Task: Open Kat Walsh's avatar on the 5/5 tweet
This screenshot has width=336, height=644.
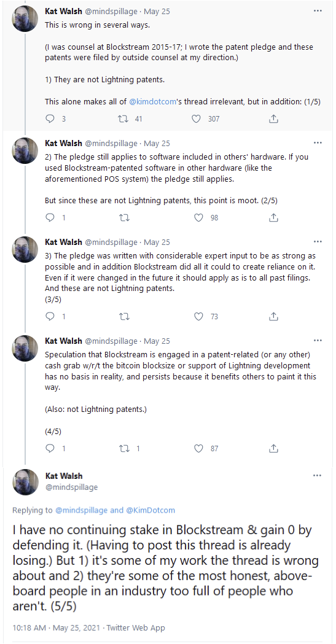Action: point(25,482)
